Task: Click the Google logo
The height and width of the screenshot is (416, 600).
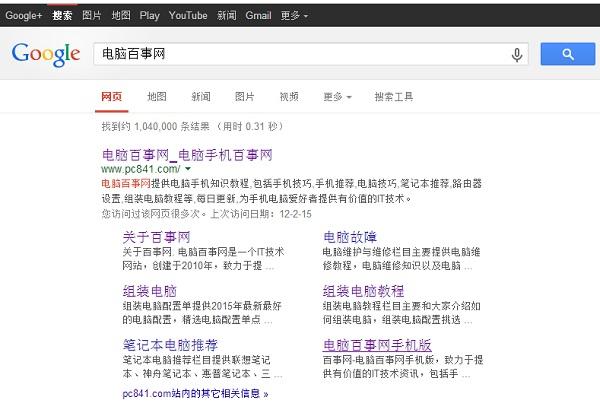Action: pos(46,54)
